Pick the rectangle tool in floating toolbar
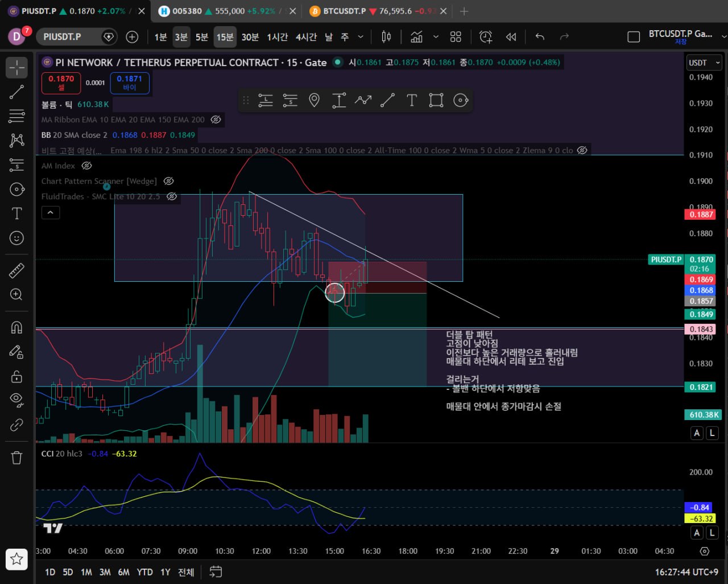The image size is (728, 584). tap(436, 101)
